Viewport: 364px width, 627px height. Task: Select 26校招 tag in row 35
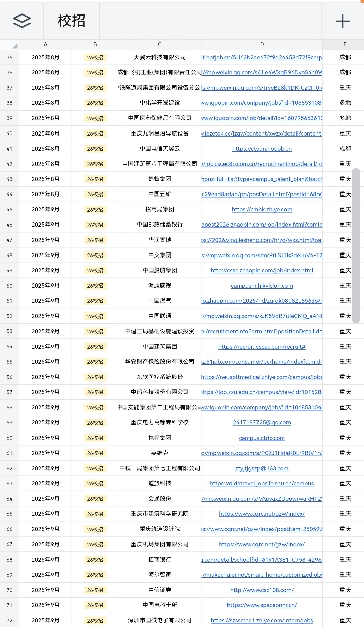point(95,58)
